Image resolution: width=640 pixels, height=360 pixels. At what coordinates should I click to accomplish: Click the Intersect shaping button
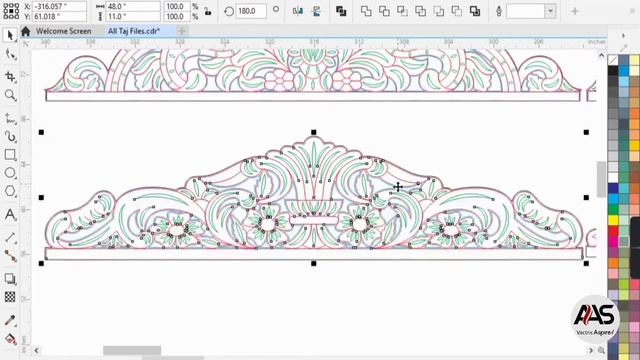402,11
